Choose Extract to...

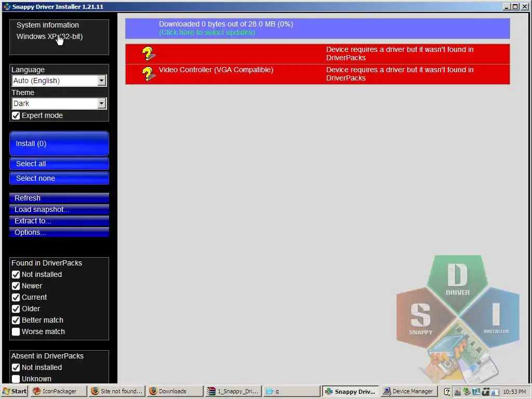(x=59, y=221)
